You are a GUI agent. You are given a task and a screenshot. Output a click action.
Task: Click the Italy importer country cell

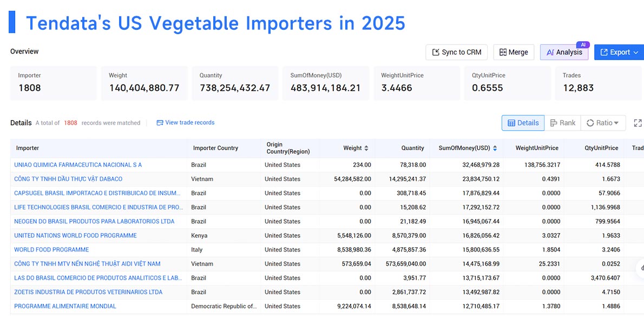[197, 250]
